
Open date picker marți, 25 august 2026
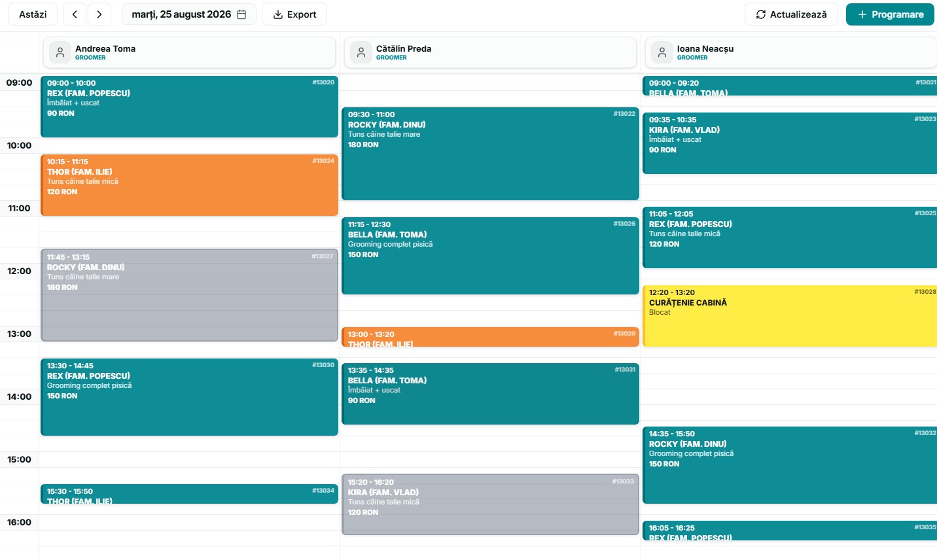click(x=189, y=14)
